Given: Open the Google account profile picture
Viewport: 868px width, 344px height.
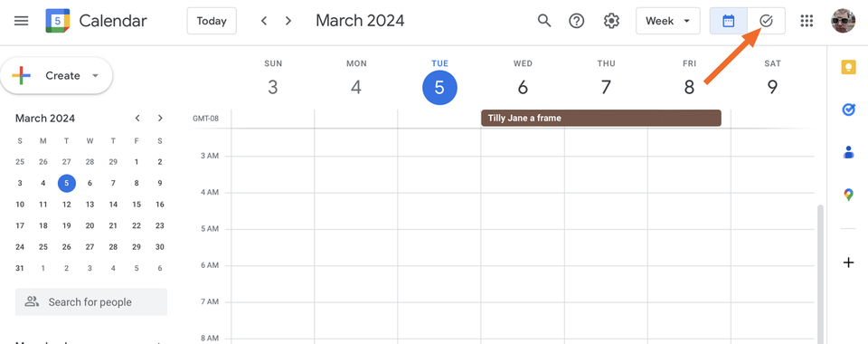Looking at the screenshot, I should 843,21.
